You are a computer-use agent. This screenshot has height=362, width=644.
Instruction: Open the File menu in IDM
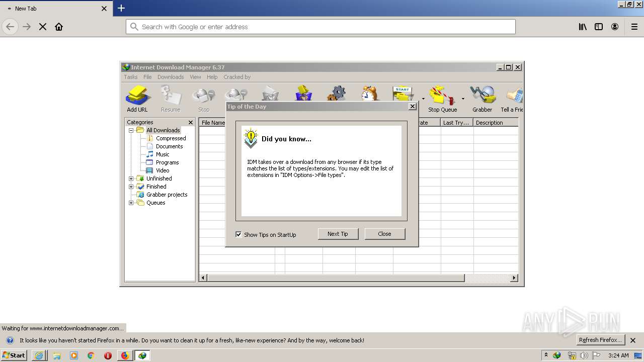tap(147, 77)
